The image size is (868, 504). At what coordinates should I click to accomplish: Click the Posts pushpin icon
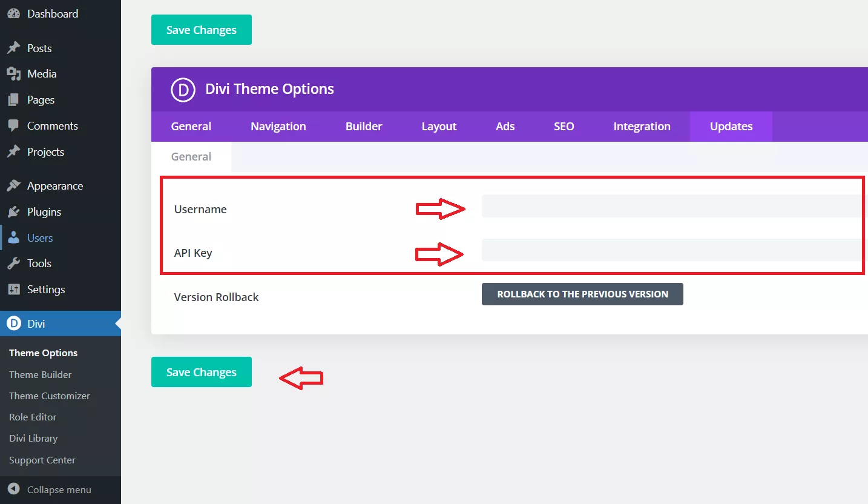point(13,48)
